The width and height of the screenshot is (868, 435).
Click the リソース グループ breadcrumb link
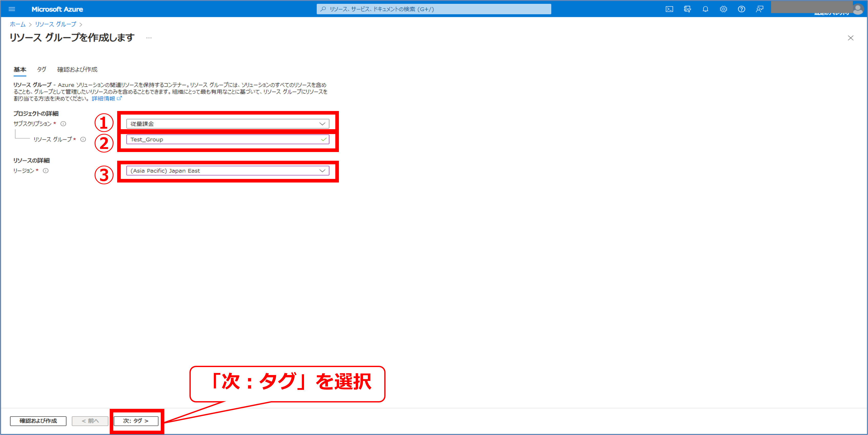point(56,24)
